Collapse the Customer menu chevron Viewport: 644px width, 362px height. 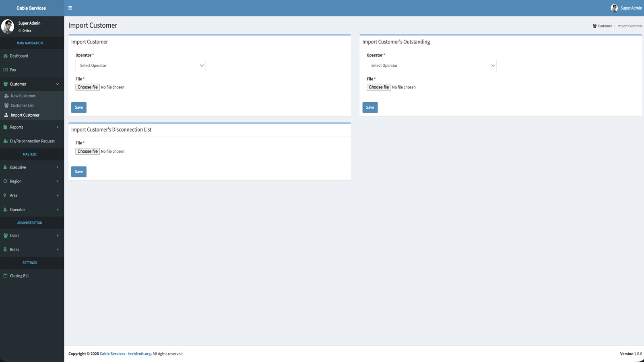tap(58, 84)
